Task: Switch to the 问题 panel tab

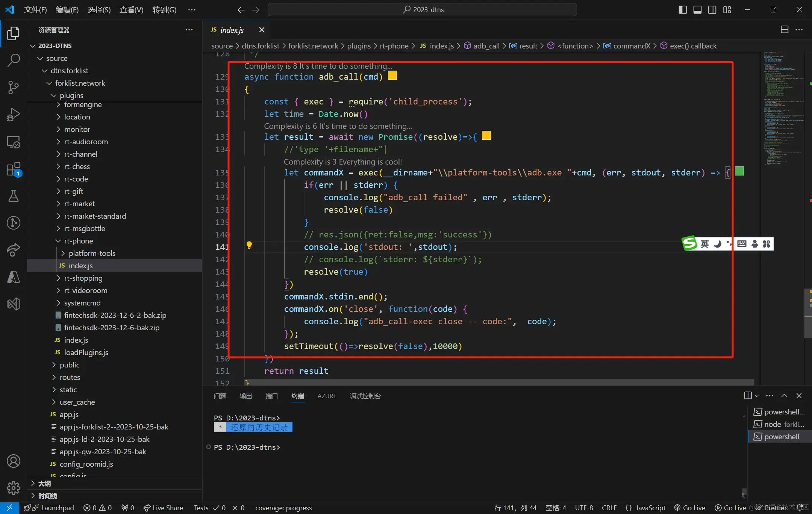Action: click(x=220, y=396)
